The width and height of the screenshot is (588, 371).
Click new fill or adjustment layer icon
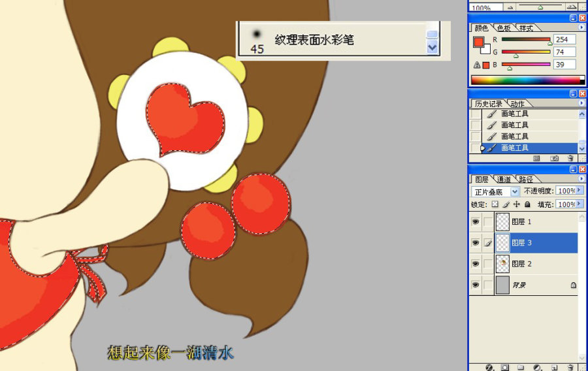click(538, 367)
